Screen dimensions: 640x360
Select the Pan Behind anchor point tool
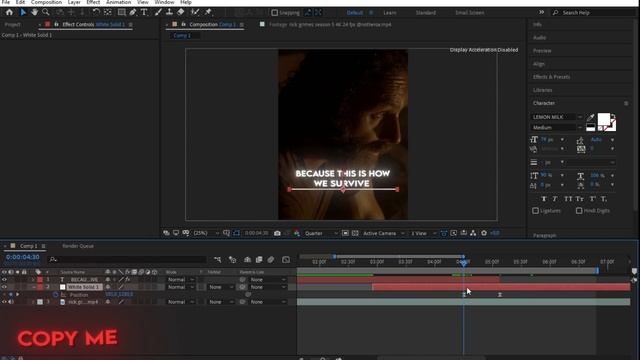pos(108,12)
